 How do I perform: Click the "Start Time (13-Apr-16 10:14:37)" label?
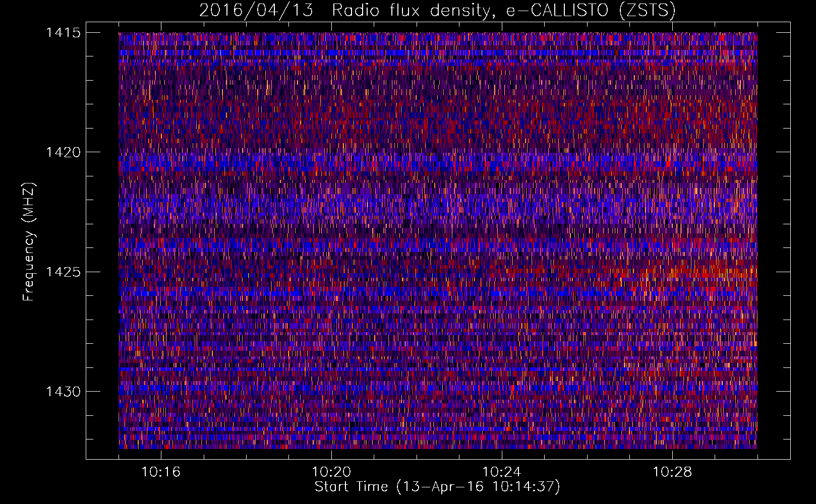click(x=437, y=487)
